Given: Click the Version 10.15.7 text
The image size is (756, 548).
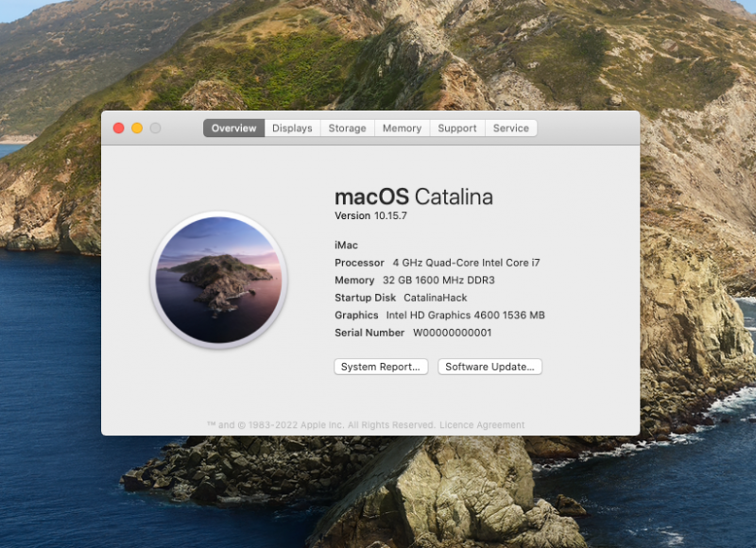Looking at the screenshot, I should coord(370,216).
